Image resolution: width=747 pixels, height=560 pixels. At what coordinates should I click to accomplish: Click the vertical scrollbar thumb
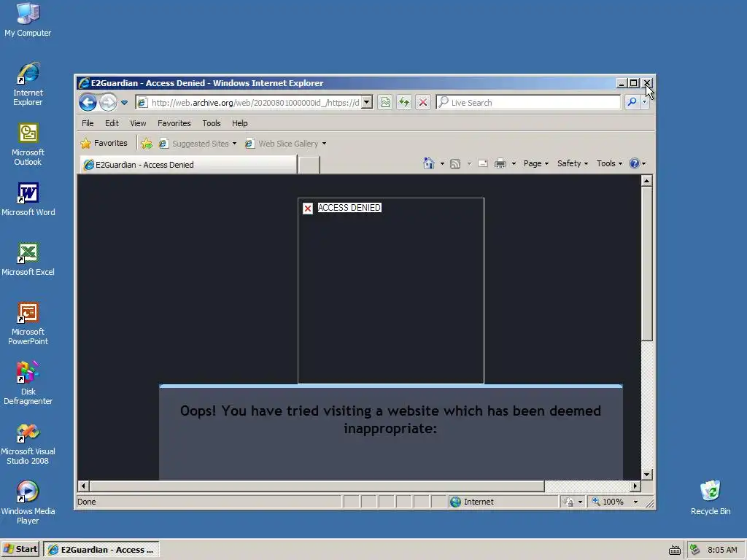[x=646, y=264]
